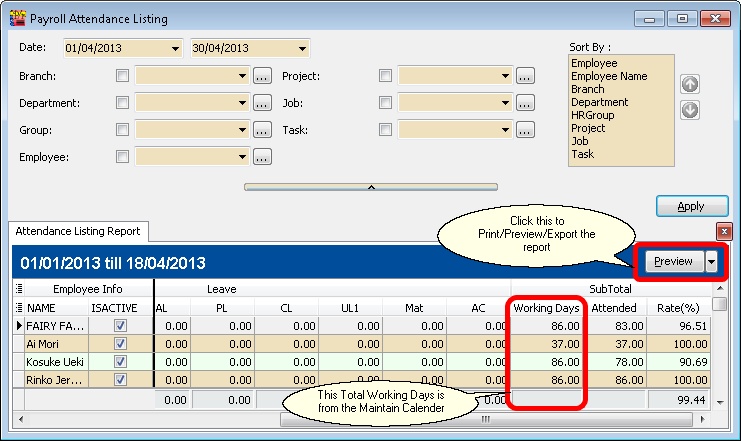Screen dimensions: 741x441
Task: Collapse the filter panel with chevron bar
Action: (x=370, y=187)
